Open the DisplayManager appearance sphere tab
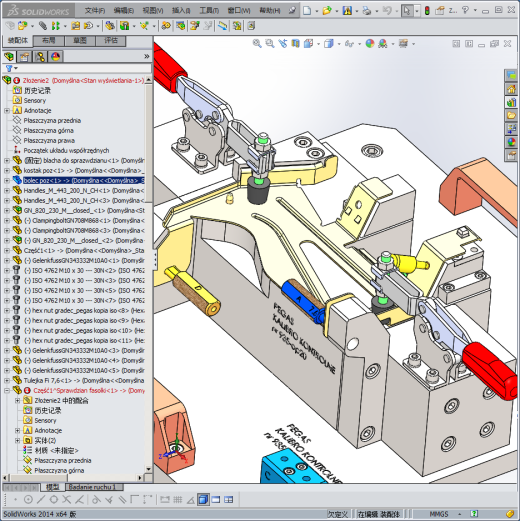The width and height of the screenshot is (520, 521). (x=55, y=57)
